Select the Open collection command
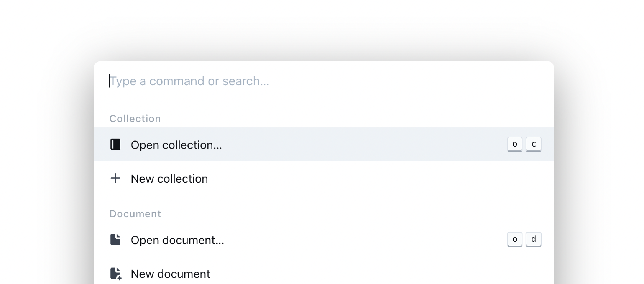 tap(177, 145)
